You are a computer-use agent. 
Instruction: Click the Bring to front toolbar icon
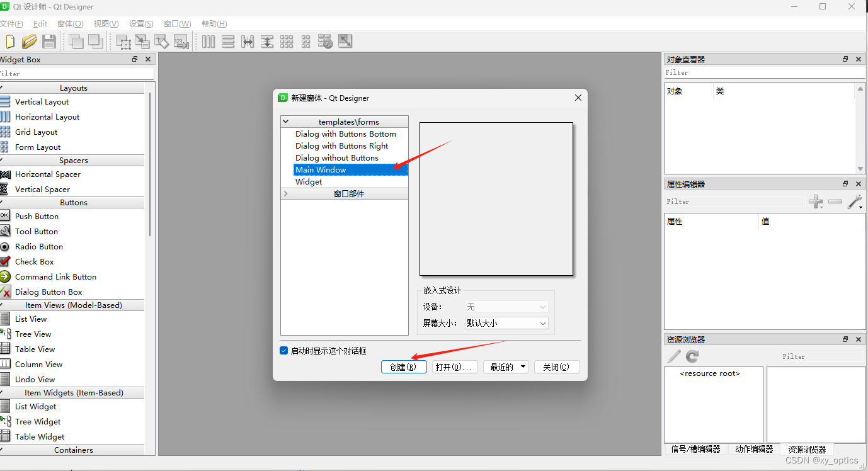point(77,42)
